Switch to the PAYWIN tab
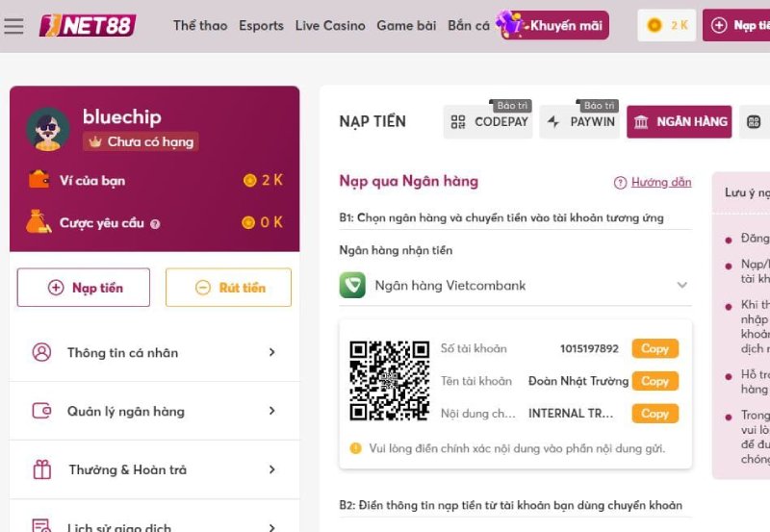 (x=579, y=122)
